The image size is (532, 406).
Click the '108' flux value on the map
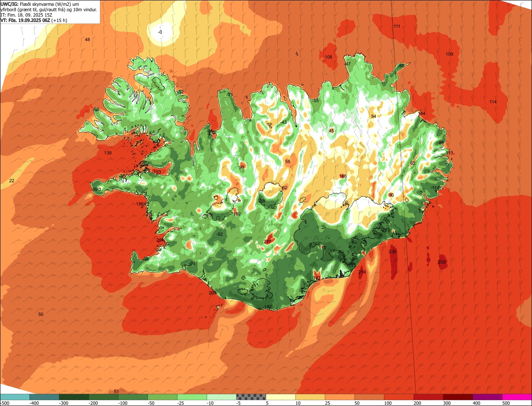[x=328, y=57]
